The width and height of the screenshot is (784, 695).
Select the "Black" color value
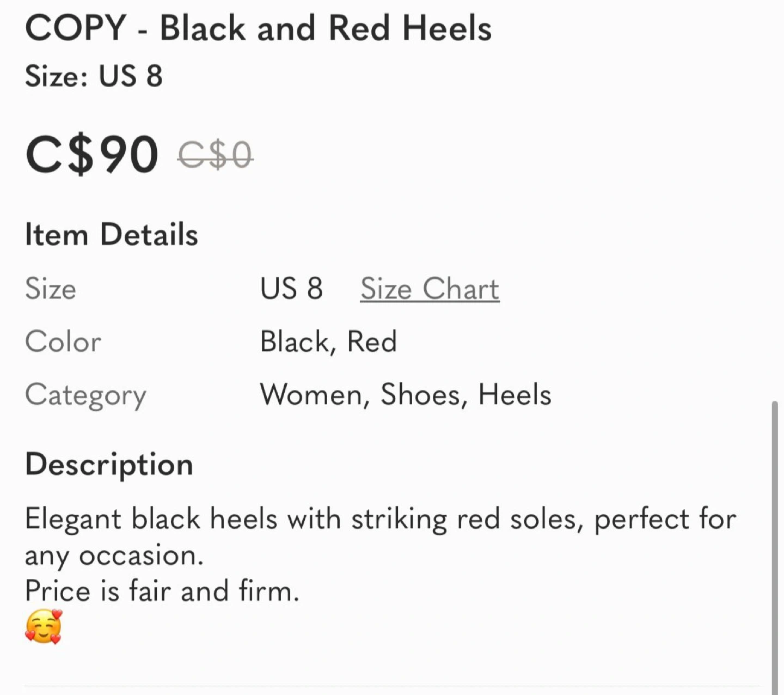(295, 342)
